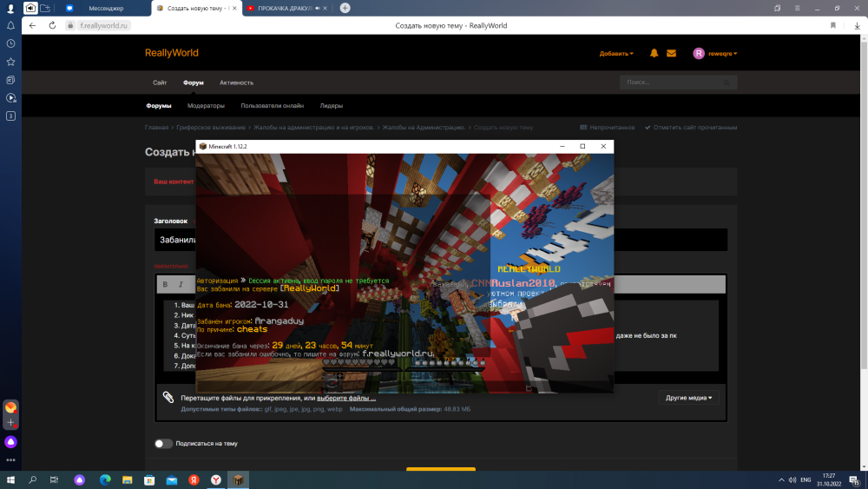Open Minecraft launcher icon in taskbar
This screenshot has height=489, width=868.
(x=238, y=479)
